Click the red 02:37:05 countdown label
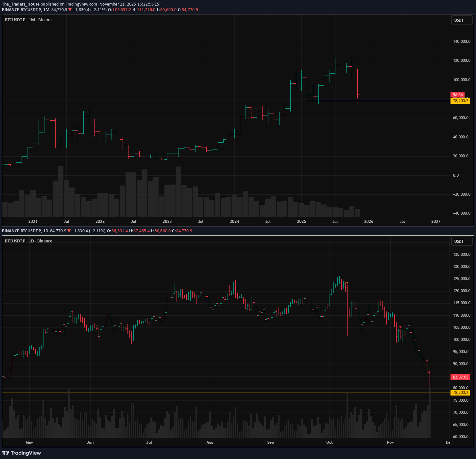The image size is (476, 459). coord(460,377)
